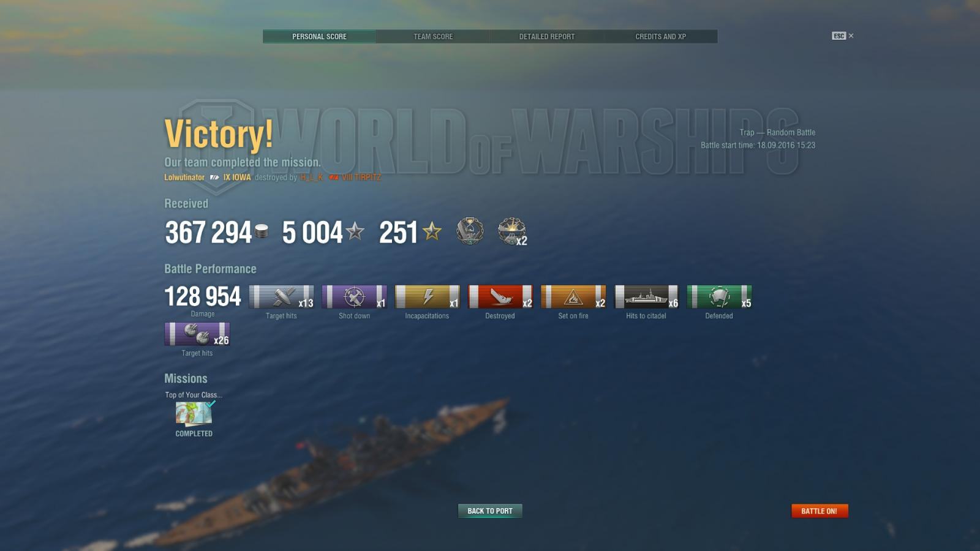Select the Credits and XP tab
The width and height of the screenshot is (980, 551).
pyautogui.click(x=661, y=37)
